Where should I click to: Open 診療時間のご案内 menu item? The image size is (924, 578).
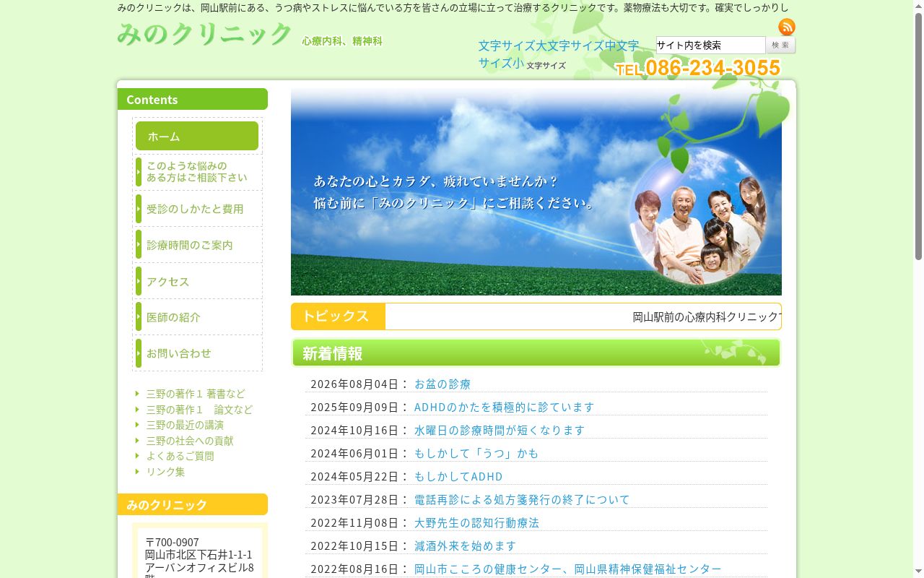pyautogui.click(x=197, y=245)
